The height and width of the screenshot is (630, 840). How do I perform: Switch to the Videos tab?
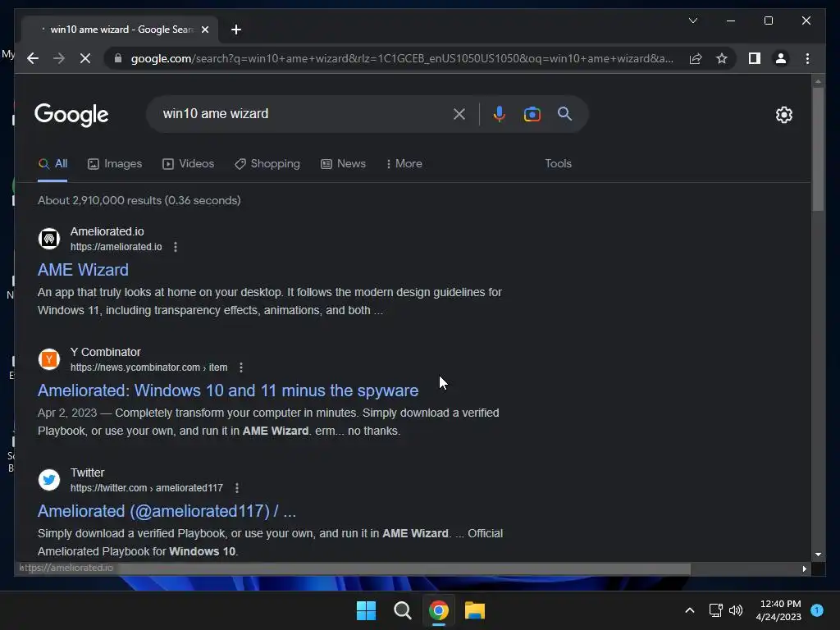(x=188, y=163)
